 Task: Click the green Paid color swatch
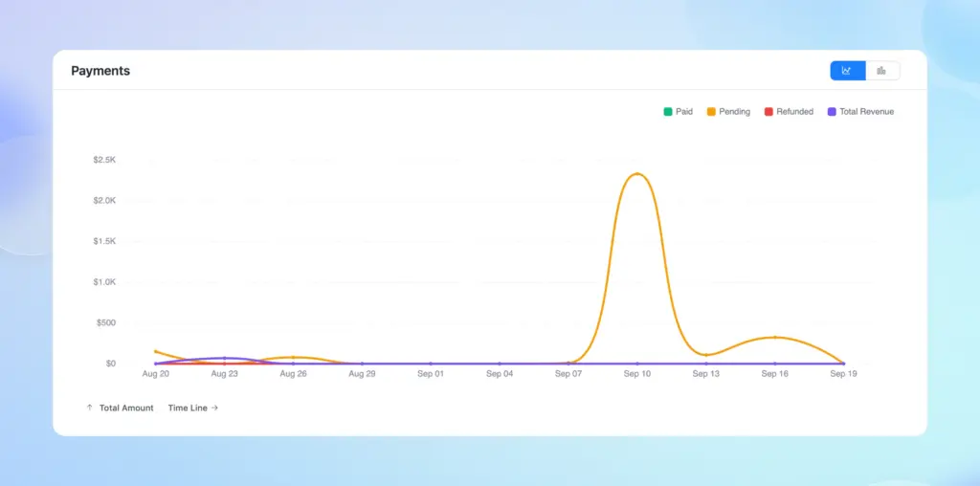(667, 112)
